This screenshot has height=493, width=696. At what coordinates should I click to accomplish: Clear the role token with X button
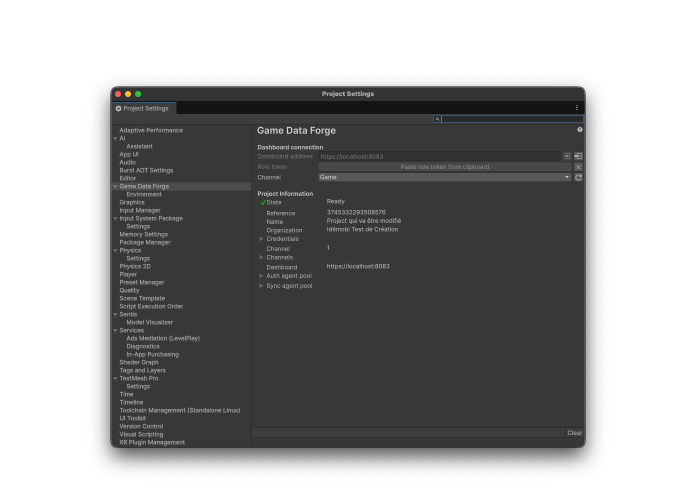(x=578, y=167)
